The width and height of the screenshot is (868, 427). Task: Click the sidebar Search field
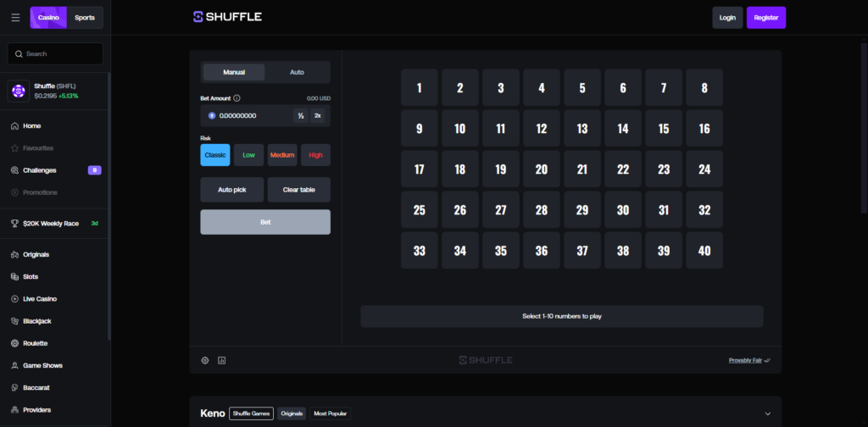pyautogui.click(x=55, y=53)
